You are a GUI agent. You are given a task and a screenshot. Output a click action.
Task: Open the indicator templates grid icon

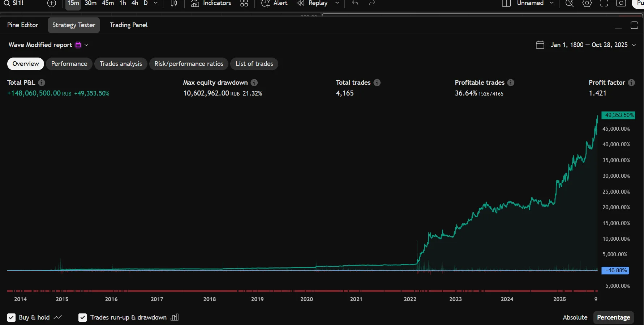244,3
